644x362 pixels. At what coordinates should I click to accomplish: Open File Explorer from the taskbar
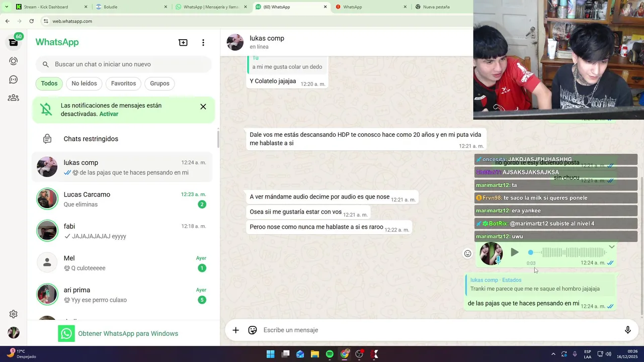(x=315, y=354)
